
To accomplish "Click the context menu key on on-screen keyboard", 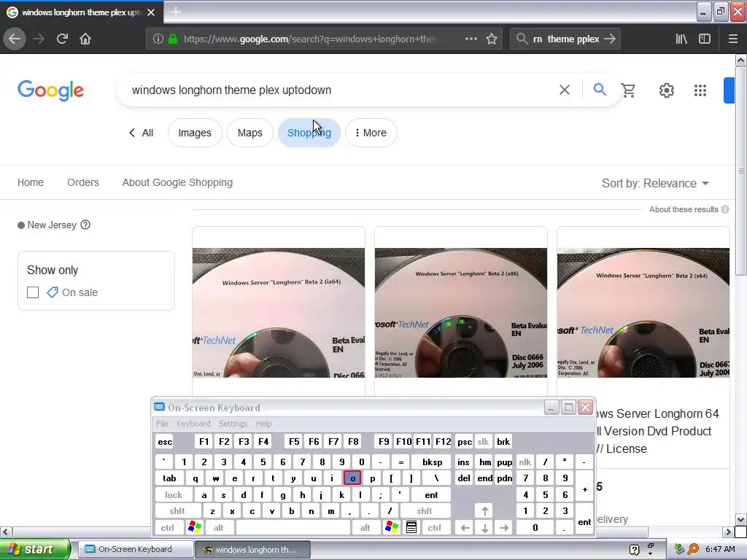I will pos(411,527).
